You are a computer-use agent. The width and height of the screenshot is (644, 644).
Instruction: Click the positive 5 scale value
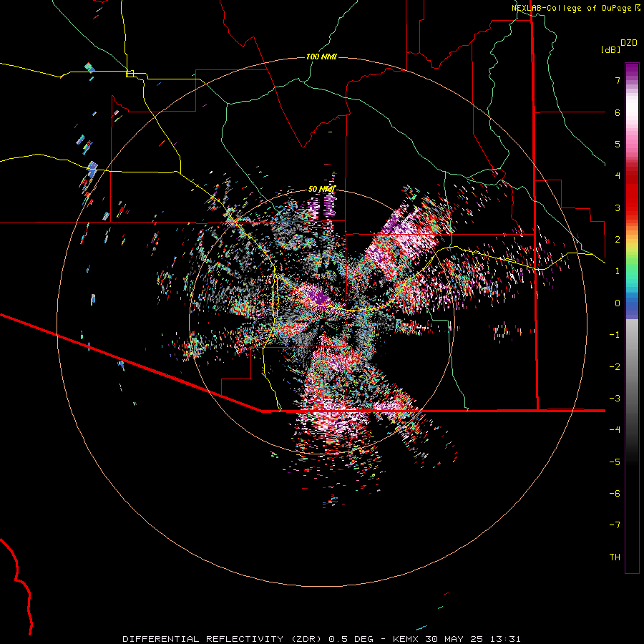[x=618, y=144]
